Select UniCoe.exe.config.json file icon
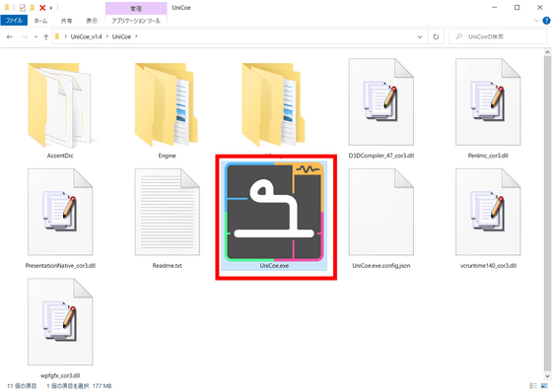The height and width of the screenshot is (392, 552). click(380, 212)
